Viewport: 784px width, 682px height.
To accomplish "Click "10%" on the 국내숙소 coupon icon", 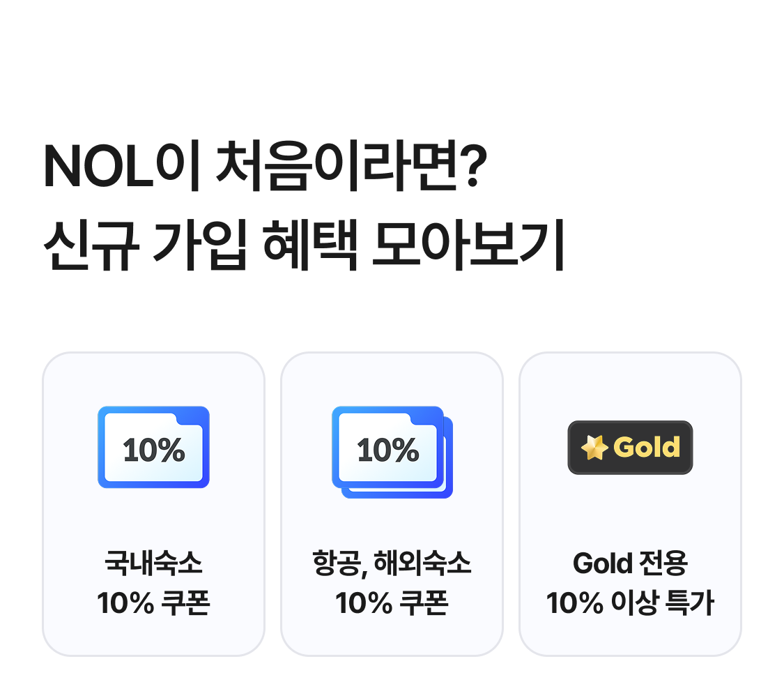I will [x=154, y=450].
